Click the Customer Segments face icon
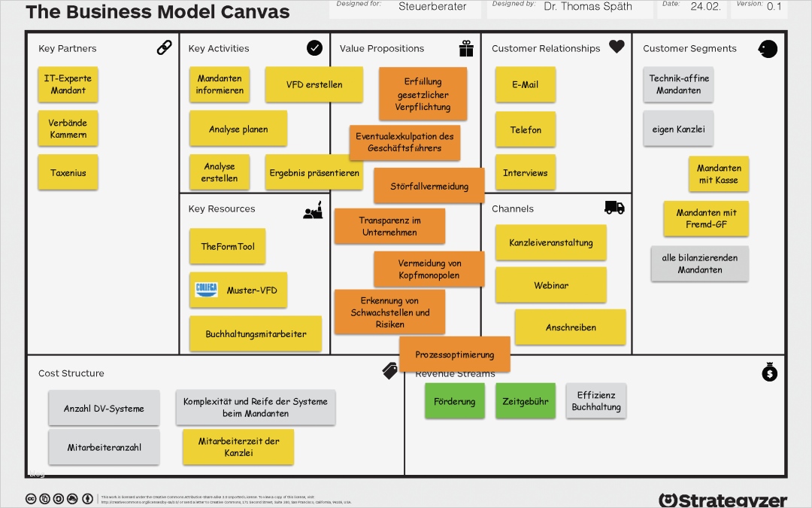The height and width of the screenshot is (508, 812). (x=768, y=49)
